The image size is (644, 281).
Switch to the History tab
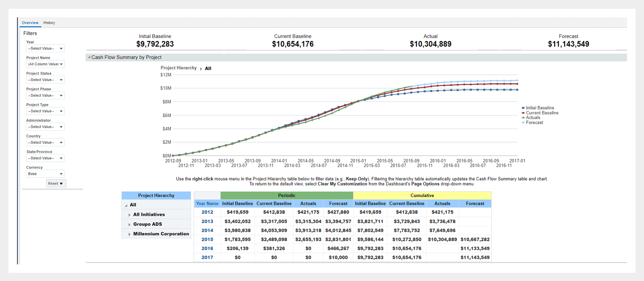(49, 23)
